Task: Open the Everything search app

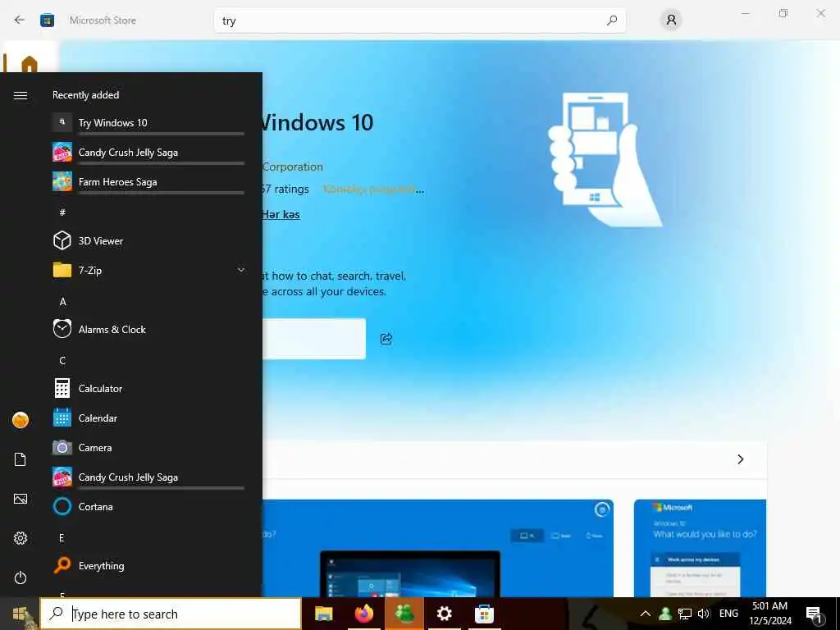Action: click(x=148, y=566)
